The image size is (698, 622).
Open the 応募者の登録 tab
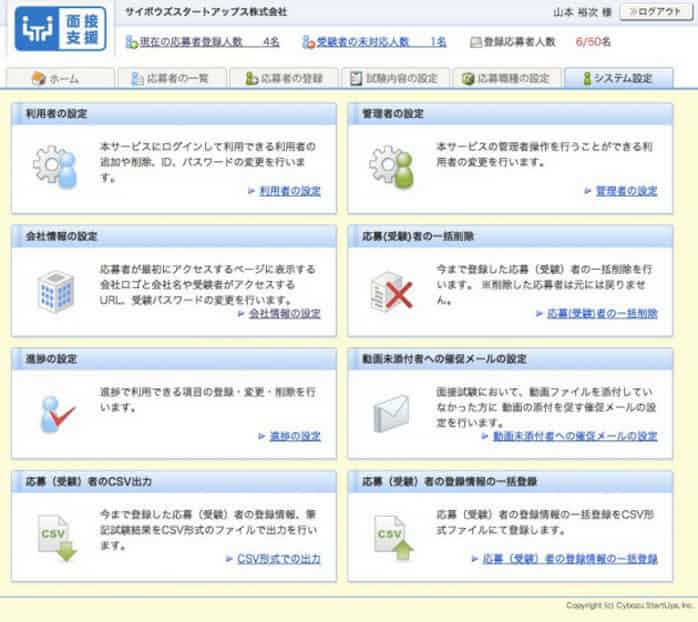pos(282,78)
